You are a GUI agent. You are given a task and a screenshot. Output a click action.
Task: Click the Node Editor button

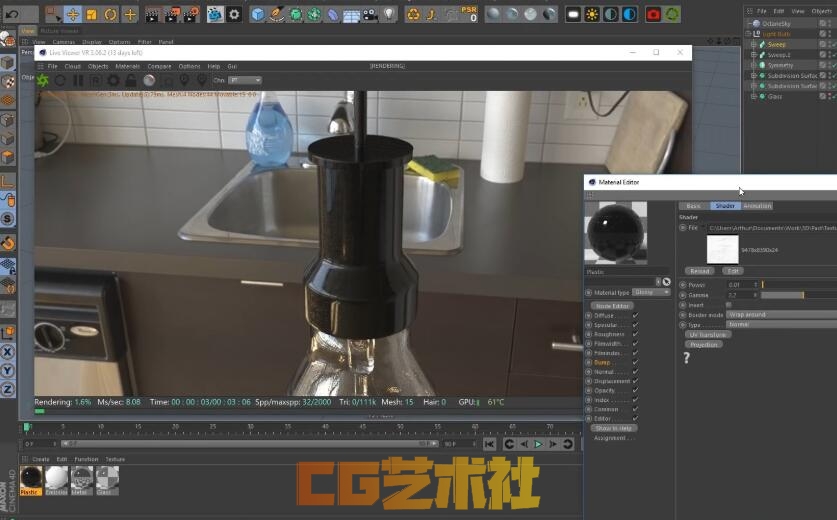point(612,306)
